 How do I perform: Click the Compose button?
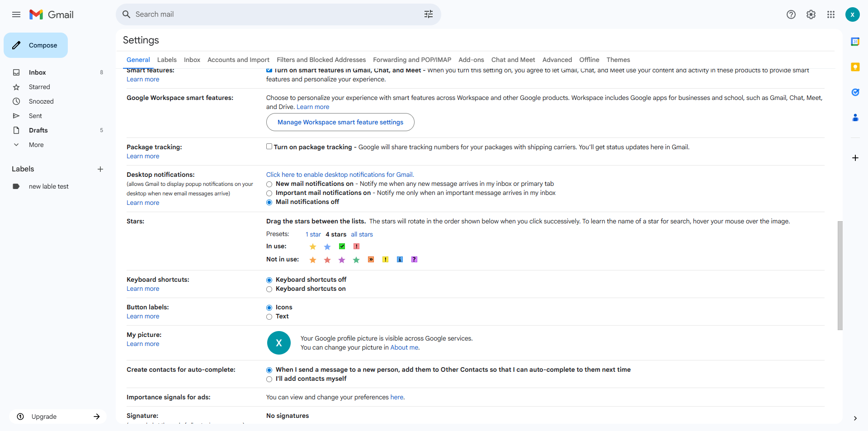(36, 45)
